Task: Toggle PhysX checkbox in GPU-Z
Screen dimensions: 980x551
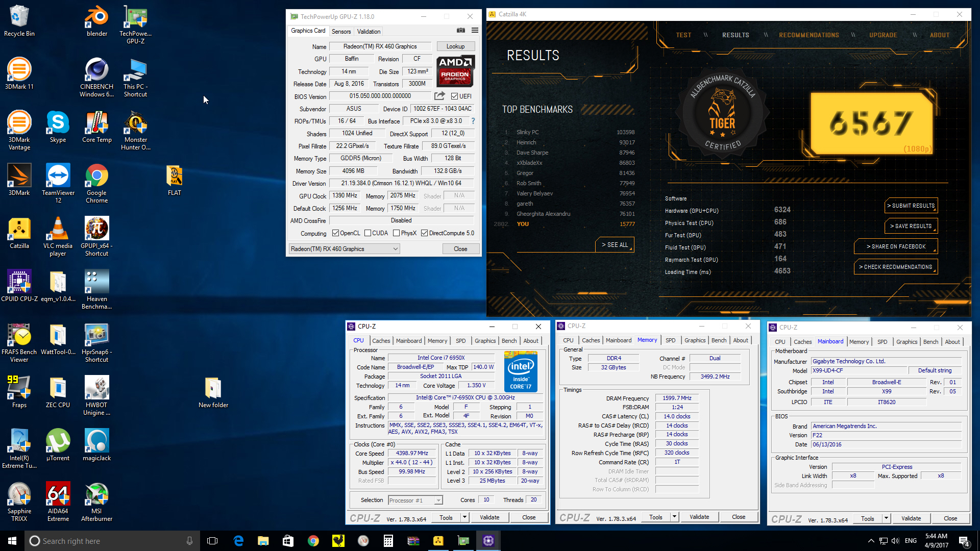Action: click(396, 233)
